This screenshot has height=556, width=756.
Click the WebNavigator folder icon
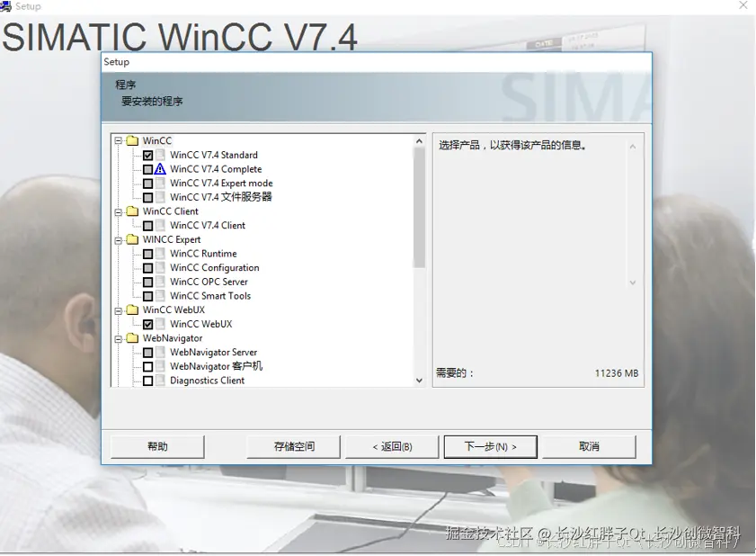pyautogui.click(x=132, y=338)
